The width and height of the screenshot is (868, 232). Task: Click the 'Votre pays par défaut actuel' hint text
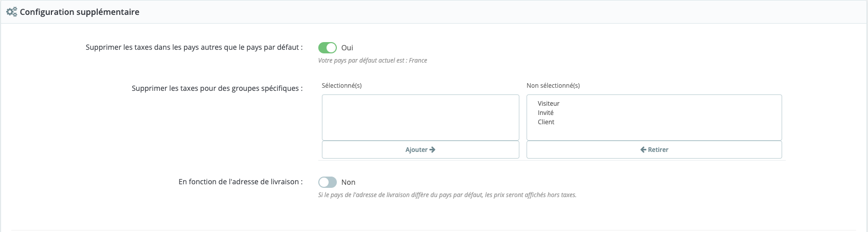372,61
